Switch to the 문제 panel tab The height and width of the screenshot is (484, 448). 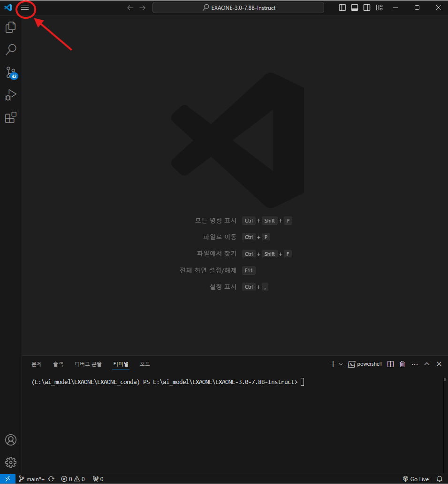37,364
